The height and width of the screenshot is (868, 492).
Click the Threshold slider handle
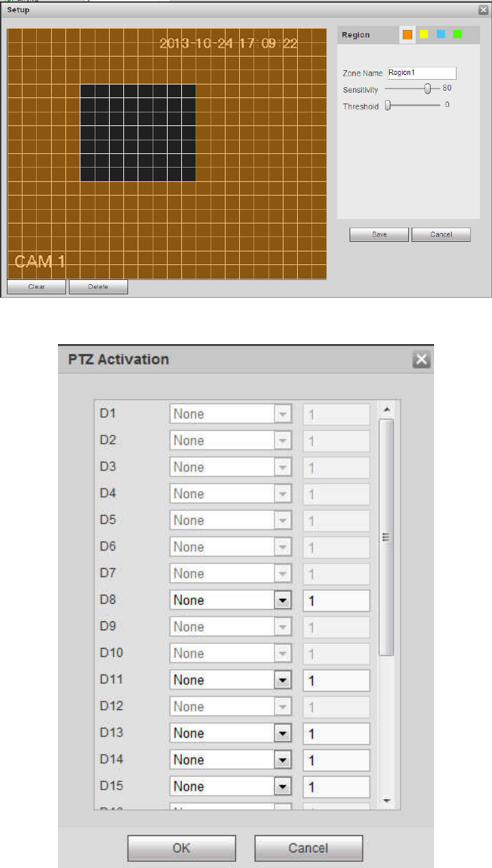click(388, 106)
